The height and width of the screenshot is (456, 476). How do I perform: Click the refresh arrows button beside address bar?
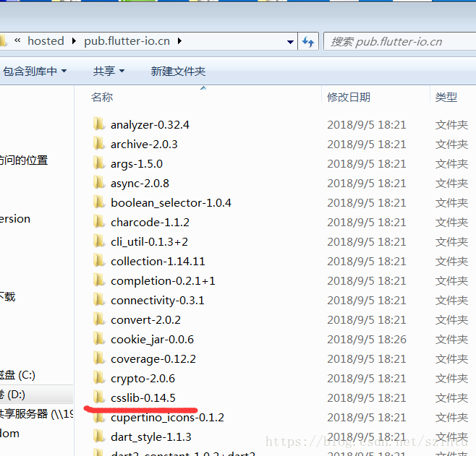(x=308, y=41)
